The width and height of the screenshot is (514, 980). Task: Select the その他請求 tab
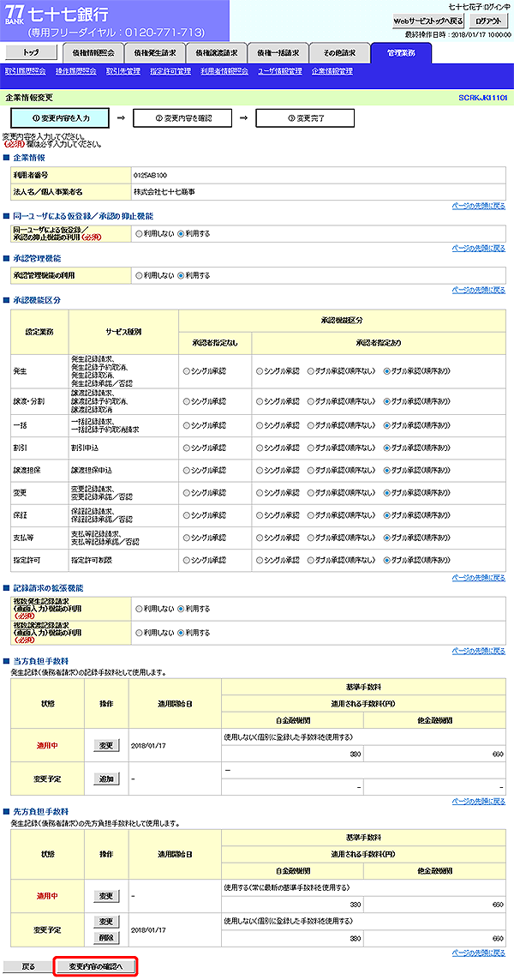click(338, 53)
